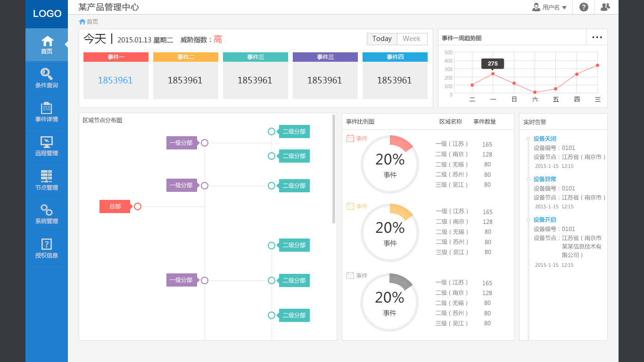
Task: Select the red 事件一 card header
Action: [116, 57]
